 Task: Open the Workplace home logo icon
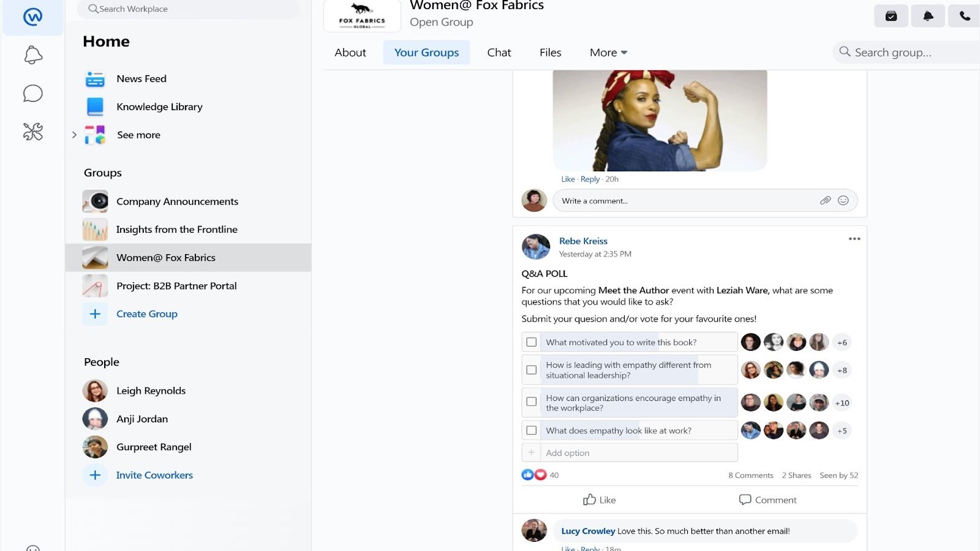[x=33, y=17]
